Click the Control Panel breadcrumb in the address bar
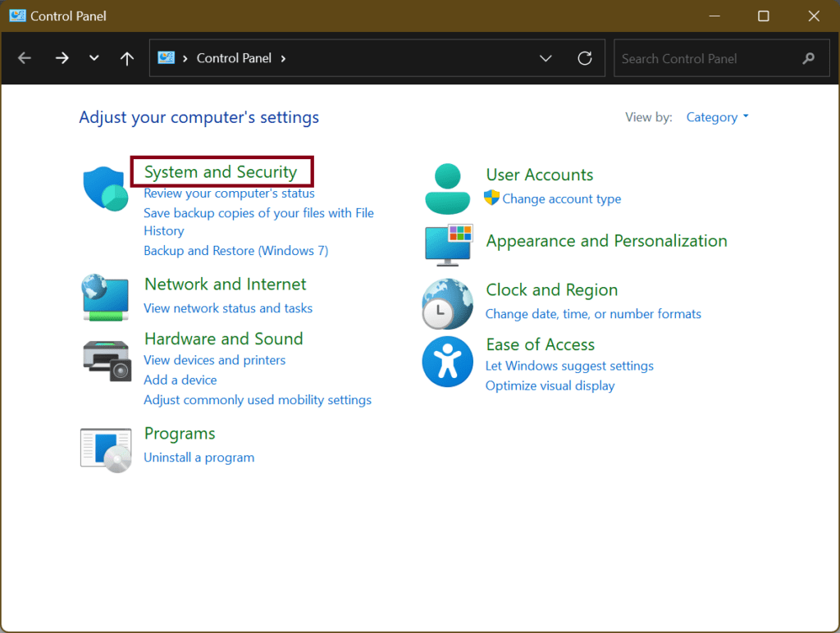Screen dimensions: 840x633 click(234, 57)
